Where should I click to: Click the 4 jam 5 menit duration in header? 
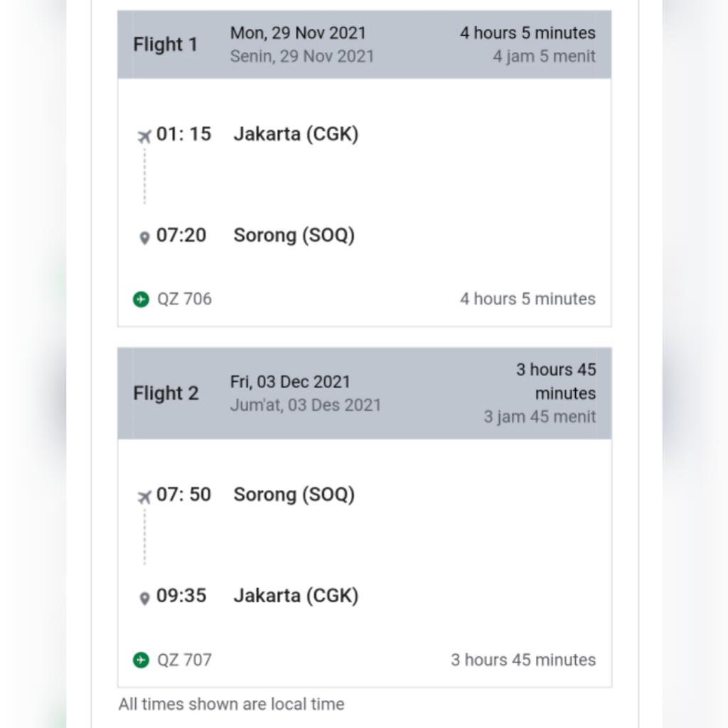[544, 56]
